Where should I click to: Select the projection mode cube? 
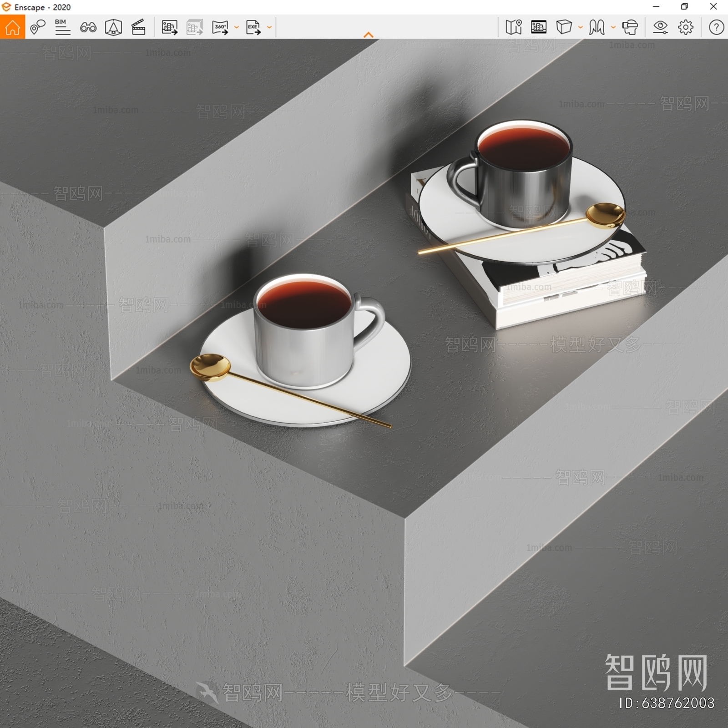pyautogui.click(x=564, y=27)
